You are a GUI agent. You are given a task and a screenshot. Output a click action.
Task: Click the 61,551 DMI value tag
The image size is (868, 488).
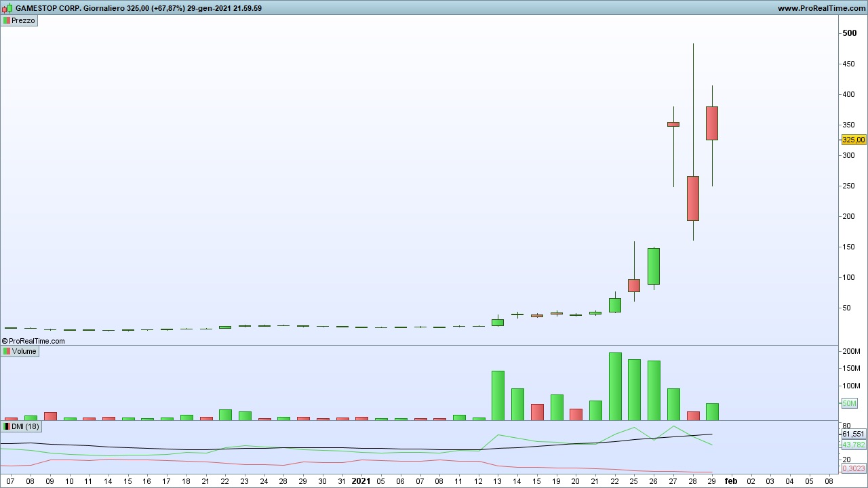tap(853, 434)
